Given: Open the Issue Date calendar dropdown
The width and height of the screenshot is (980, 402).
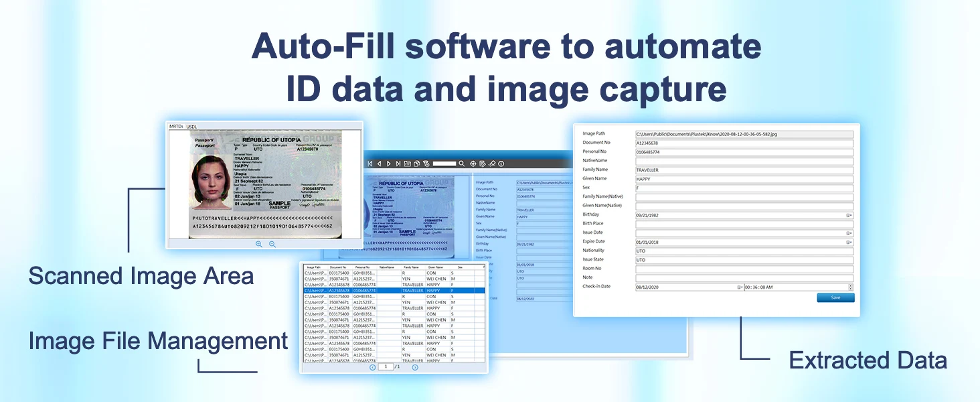Looking at the screenshot, I should (x=849, y=233).
